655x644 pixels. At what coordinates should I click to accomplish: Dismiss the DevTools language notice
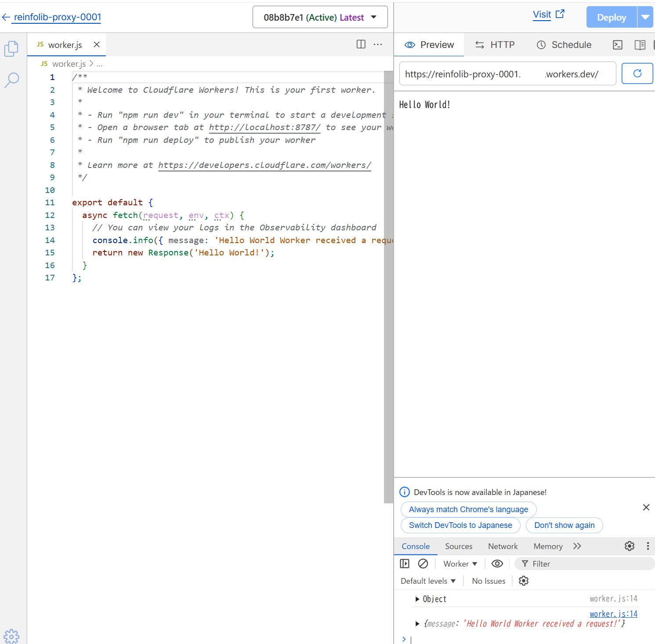tap(646, 507)
